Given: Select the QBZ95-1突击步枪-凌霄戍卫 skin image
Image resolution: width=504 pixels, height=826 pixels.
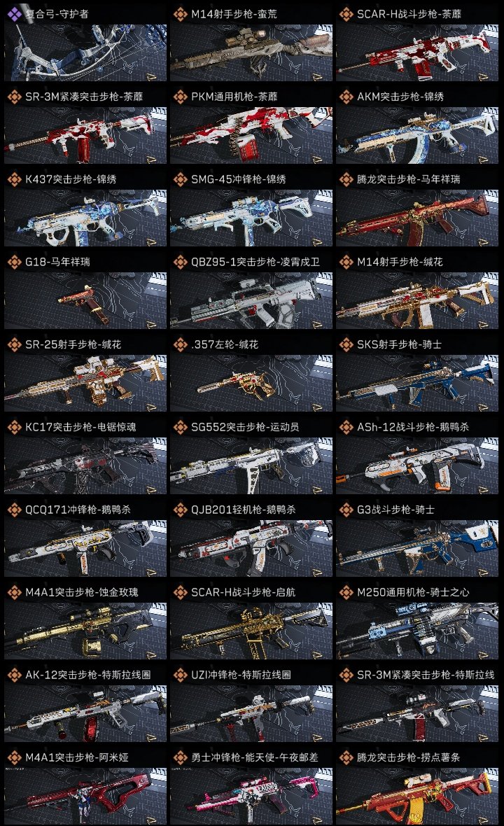Looking at the screenshot, I should 251,301.
